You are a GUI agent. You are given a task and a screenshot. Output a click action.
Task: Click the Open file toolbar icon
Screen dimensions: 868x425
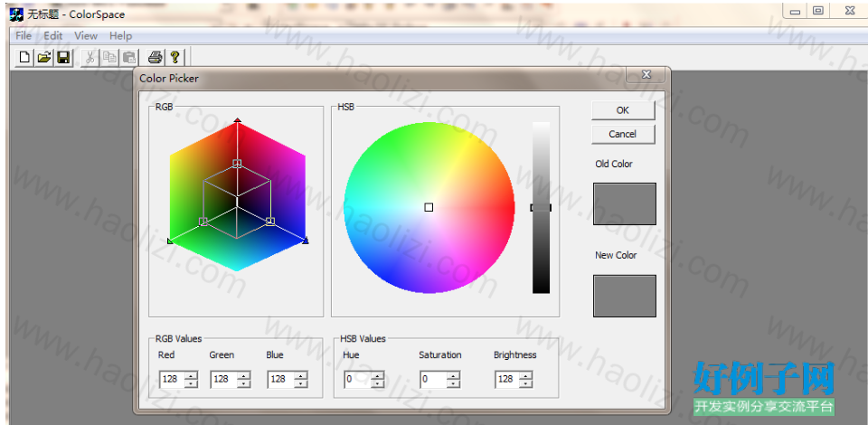tap(43, 57)
